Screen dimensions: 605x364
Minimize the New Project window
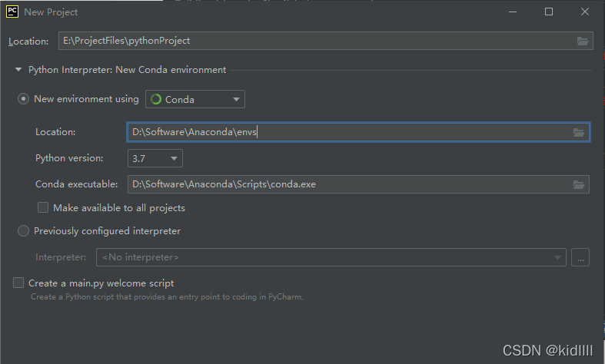[x=513, y=12]
